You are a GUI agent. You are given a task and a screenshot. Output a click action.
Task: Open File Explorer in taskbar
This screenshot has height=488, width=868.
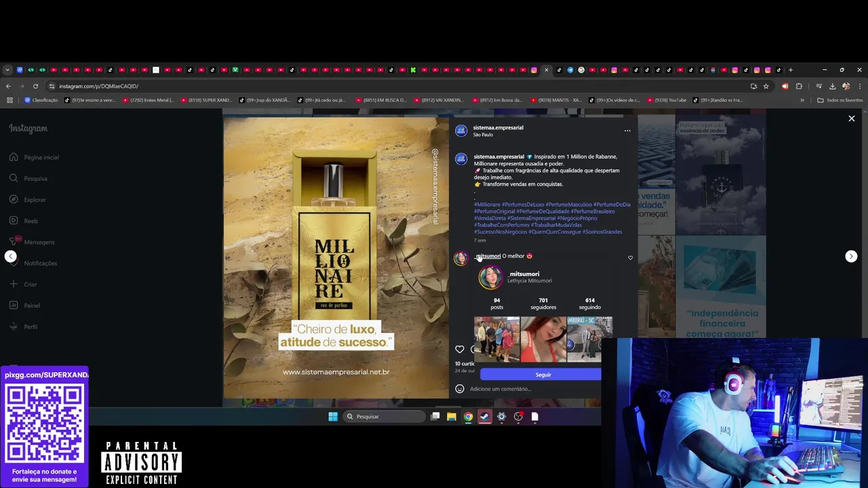452,417
